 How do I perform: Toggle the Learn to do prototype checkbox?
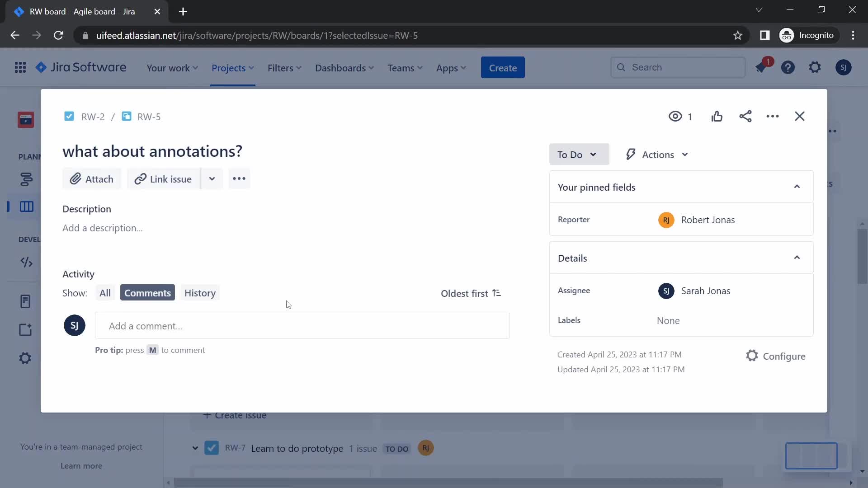click(x=211, y=447)
